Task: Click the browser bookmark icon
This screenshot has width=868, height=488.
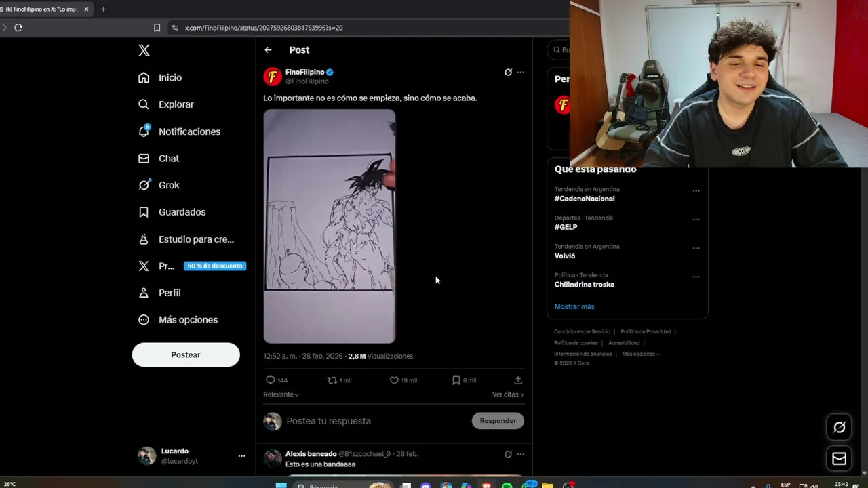Action: pos(157,28)
